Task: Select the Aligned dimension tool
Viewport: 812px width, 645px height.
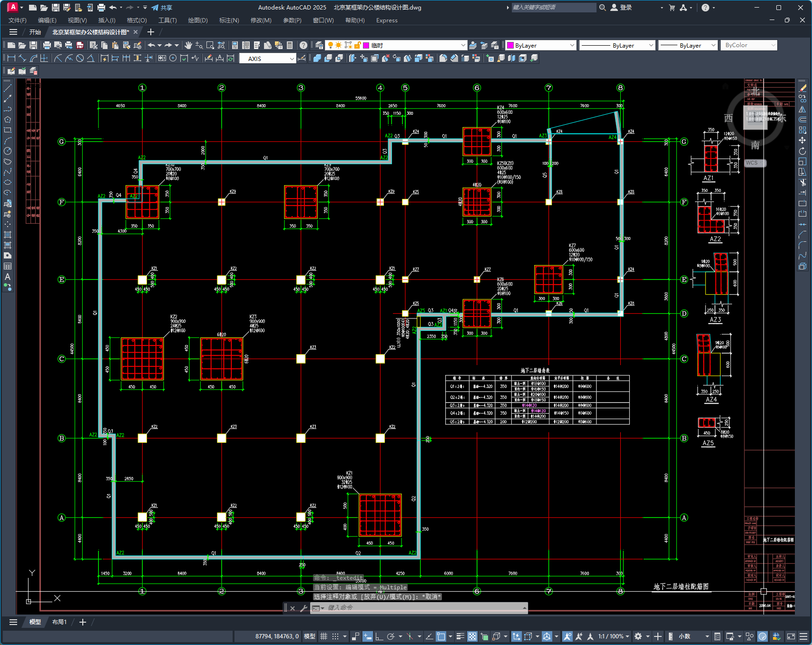Action: tap(22, 58)
